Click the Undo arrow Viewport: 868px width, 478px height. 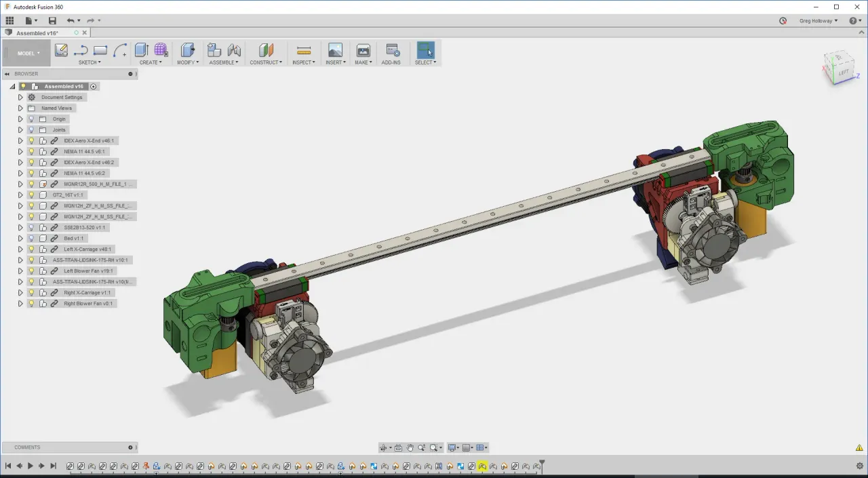tap(70, 21)
